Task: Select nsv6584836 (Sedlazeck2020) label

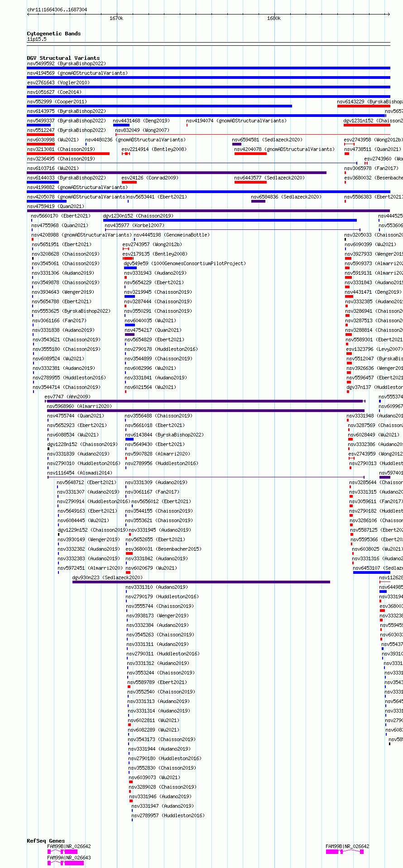Action: click(286, 197)
